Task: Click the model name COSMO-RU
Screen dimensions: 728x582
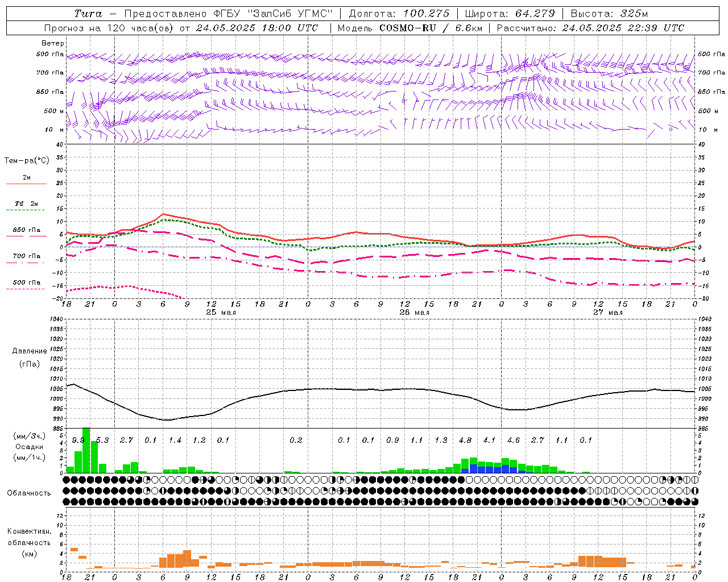Action: [x=408, y=28]
